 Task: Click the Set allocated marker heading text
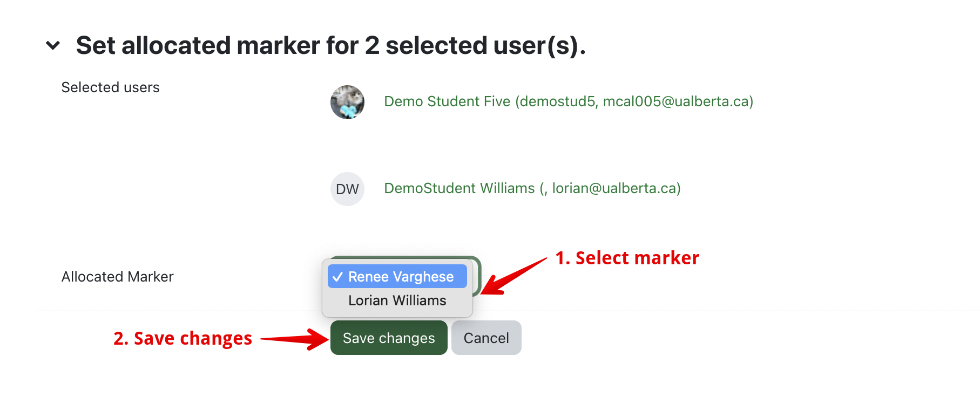pyautogui.click(x=330, y=45)
